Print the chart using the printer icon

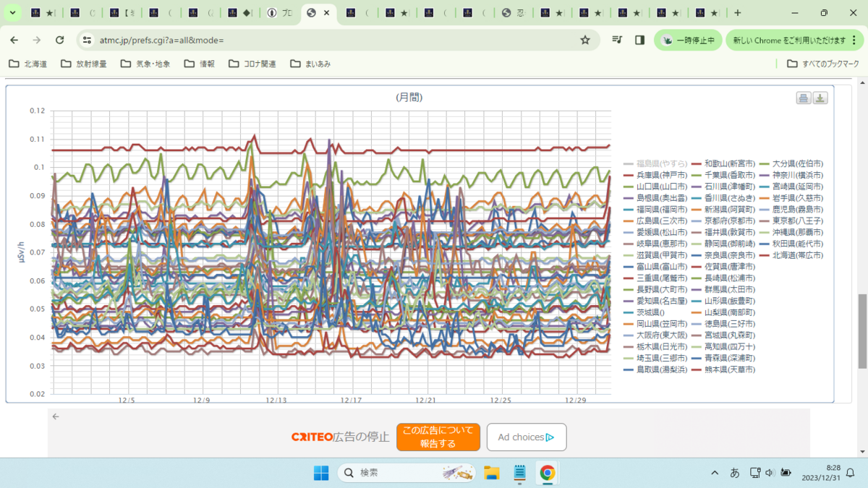(804, 98)
